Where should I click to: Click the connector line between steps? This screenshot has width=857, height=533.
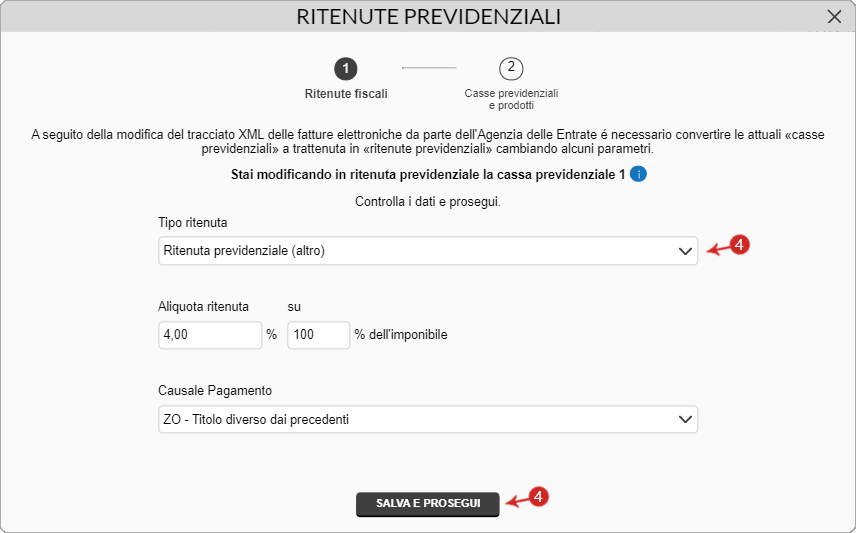(429, 68)
